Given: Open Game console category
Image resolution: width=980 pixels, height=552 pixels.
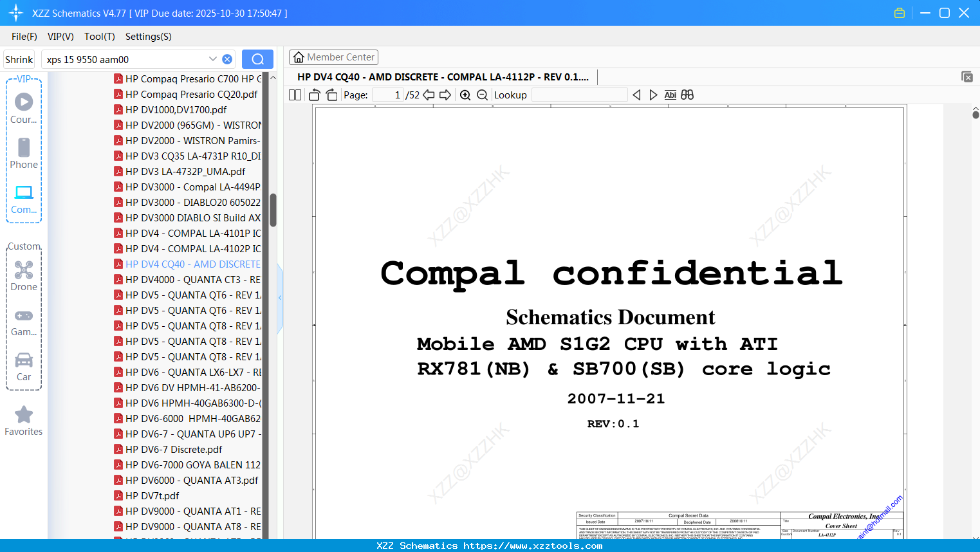Looking at the screenshot, I should point(24,322).
